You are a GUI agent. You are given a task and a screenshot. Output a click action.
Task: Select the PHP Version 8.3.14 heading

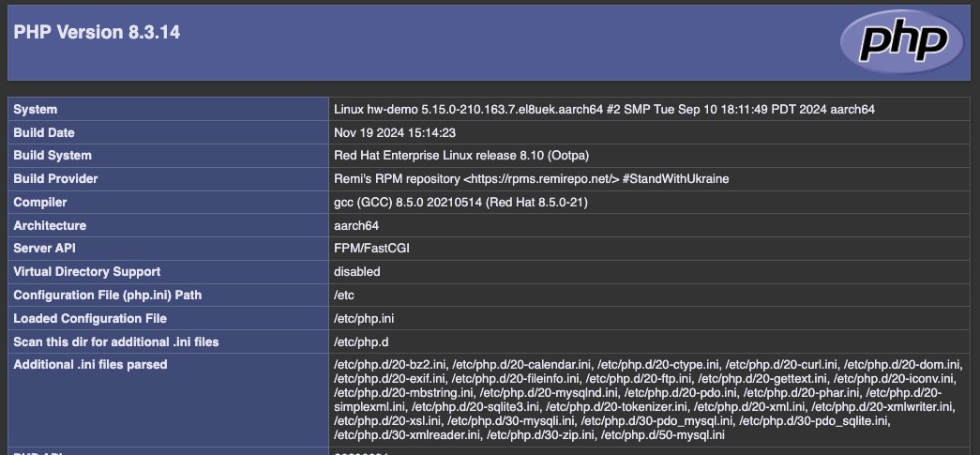tap(97, 32)
